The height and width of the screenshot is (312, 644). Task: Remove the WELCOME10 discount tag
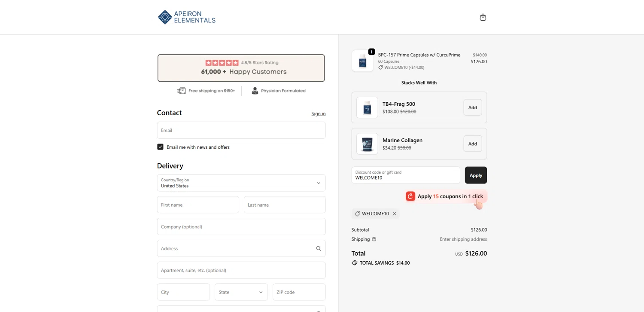click(x=395, y=214)
